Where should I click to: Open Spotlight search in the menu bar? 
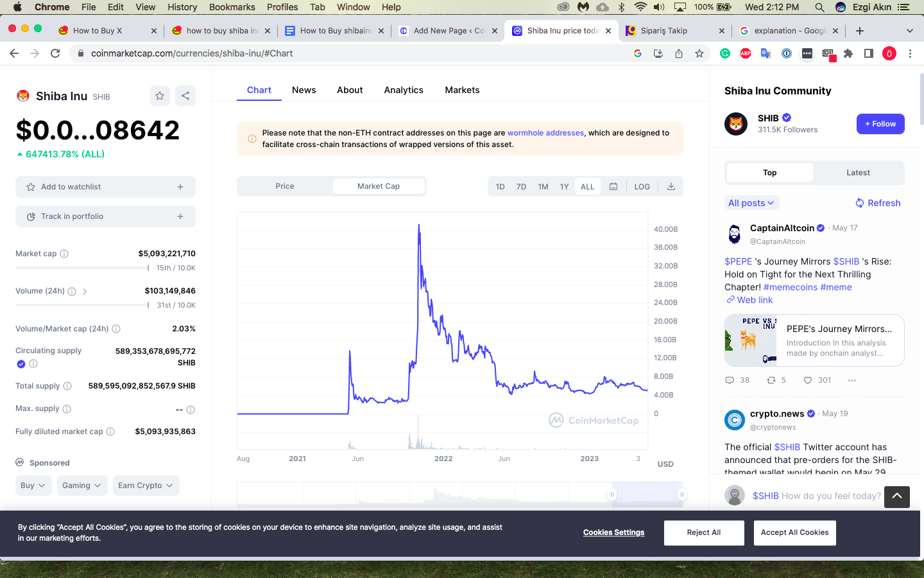(819, 7)
